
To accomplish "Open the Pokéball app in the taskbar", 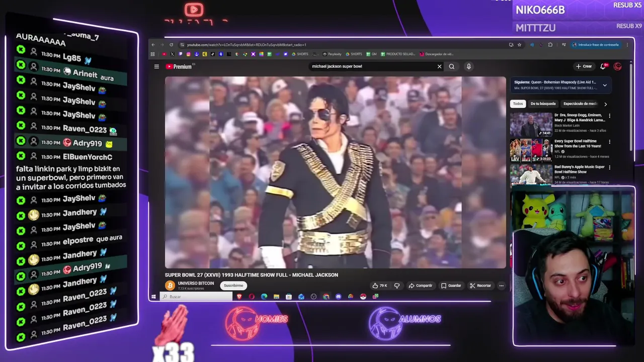I will [363, 297].
